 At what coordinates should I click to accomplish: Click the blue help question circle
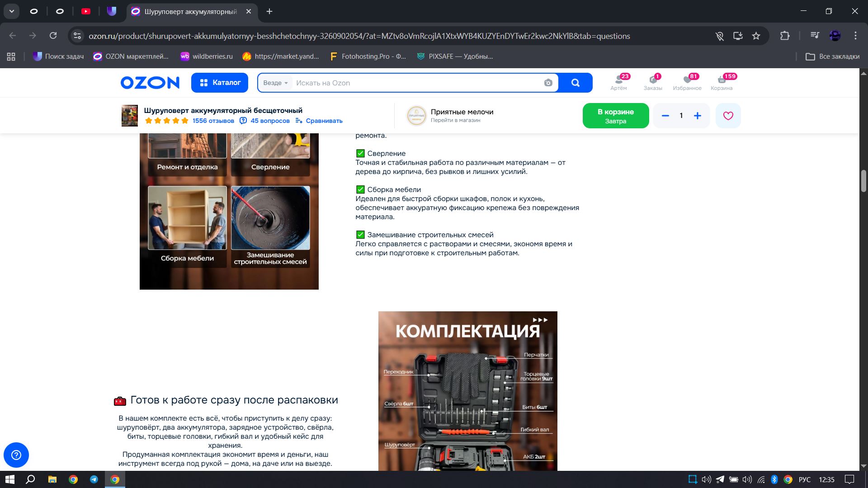pos(16,455)
